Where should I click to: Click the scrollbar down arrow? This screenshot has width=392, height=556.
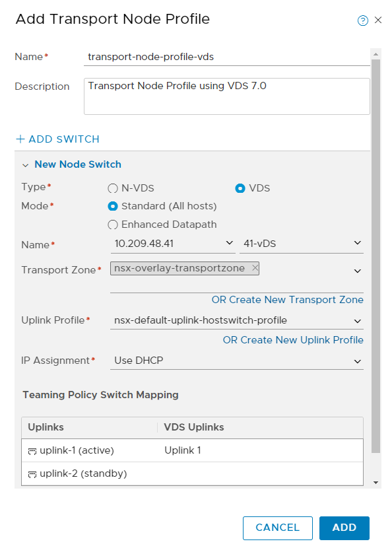click(376, 483)
